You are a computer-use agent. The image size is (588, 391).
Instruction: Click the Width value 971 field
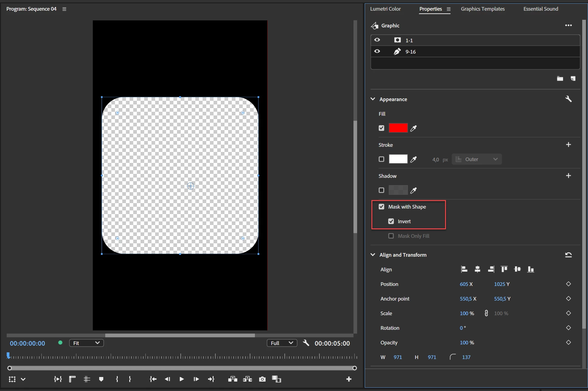pyautogui.click(x=398, y=357)
